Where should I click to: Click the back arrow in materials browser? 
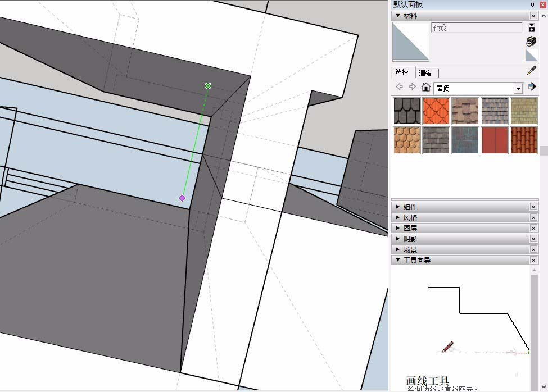[400, 87]
